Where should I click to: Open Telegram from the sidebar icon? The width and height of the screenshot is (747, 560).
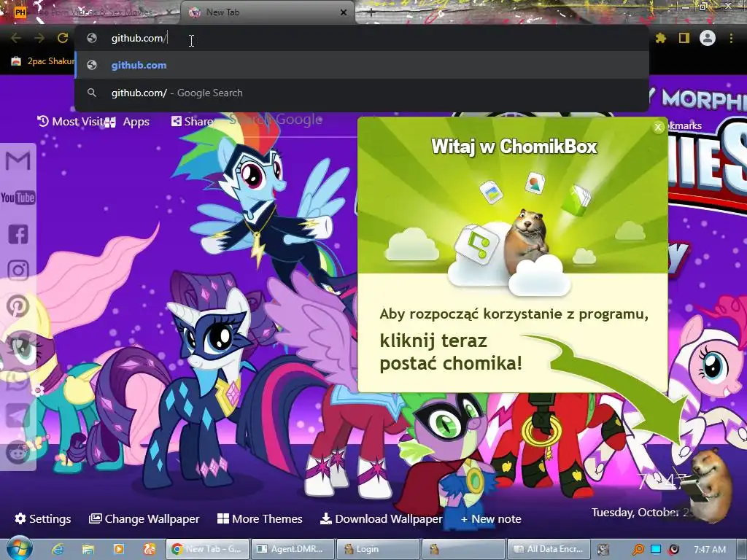18,416
